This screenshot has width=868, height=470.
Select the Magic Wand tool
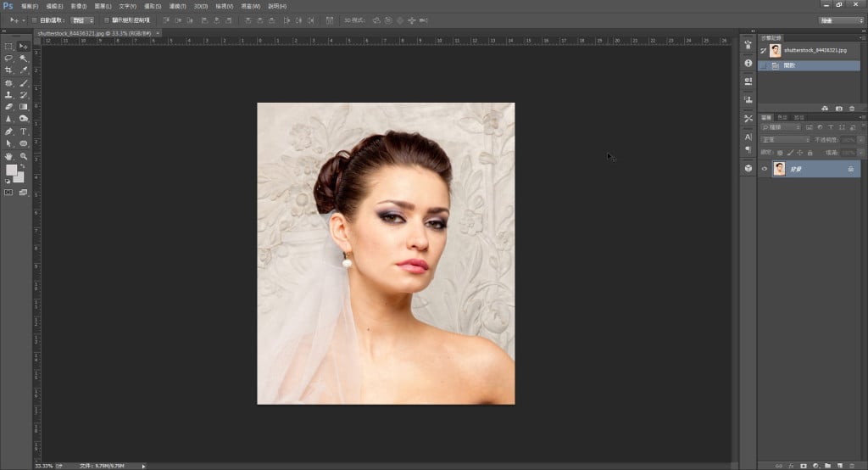tap(24, 59)
